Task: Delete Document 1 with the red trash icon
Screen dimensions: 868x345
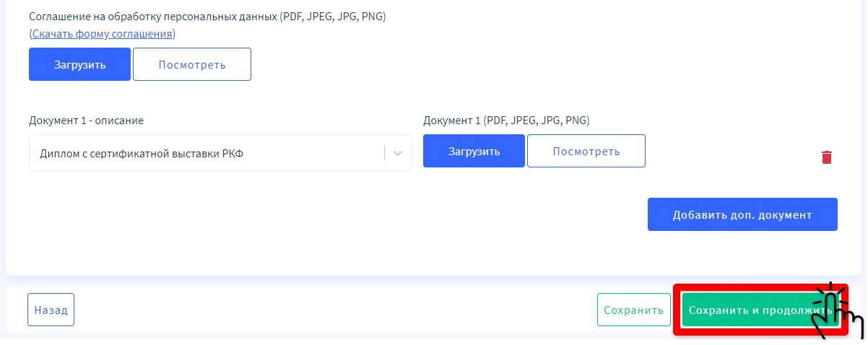Action: pyautogui.click(x=827, y=157)
